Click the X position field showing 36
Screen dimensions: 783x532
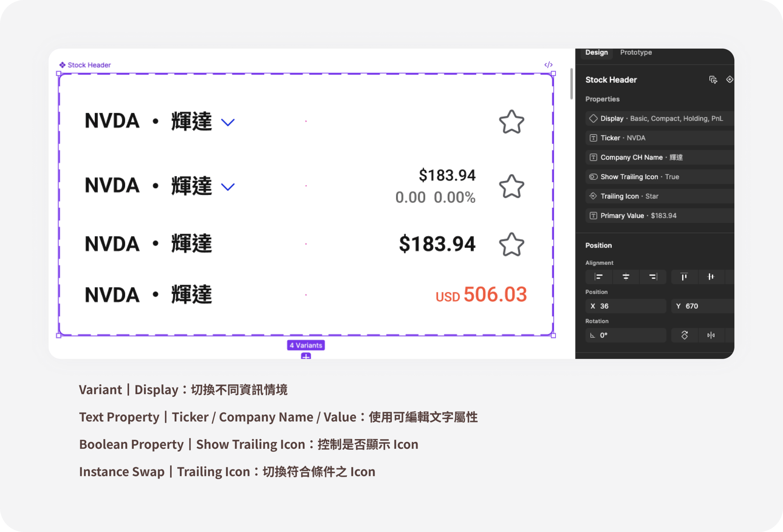point(626,306)
